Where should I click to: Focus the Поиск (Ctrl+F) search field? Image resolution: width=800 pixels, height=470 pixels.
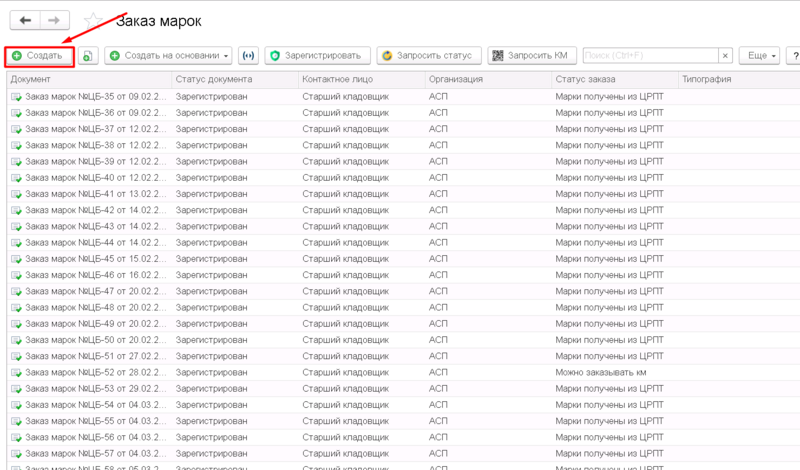(x=651, y=56)
